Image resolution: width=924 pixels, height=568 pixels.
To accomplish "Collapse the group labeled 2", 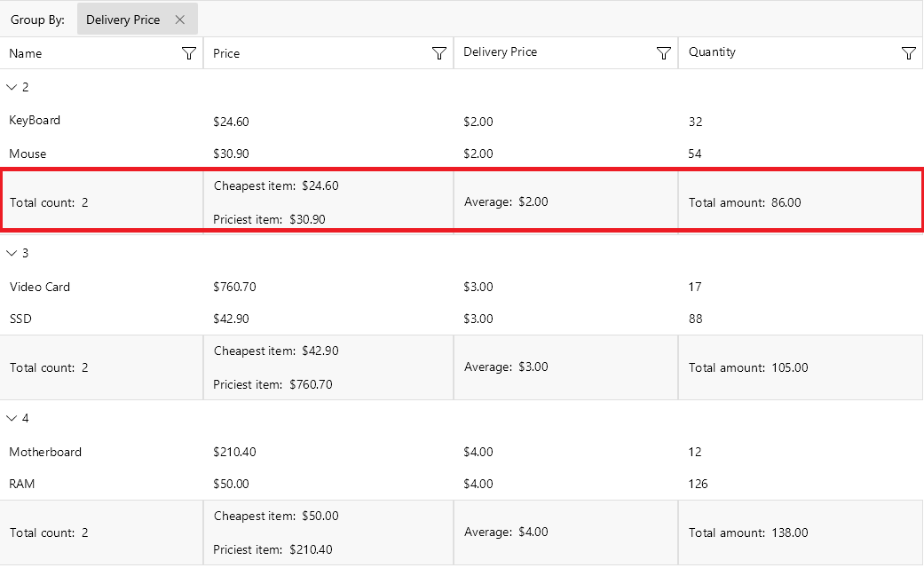I will [x=12, y=87].
